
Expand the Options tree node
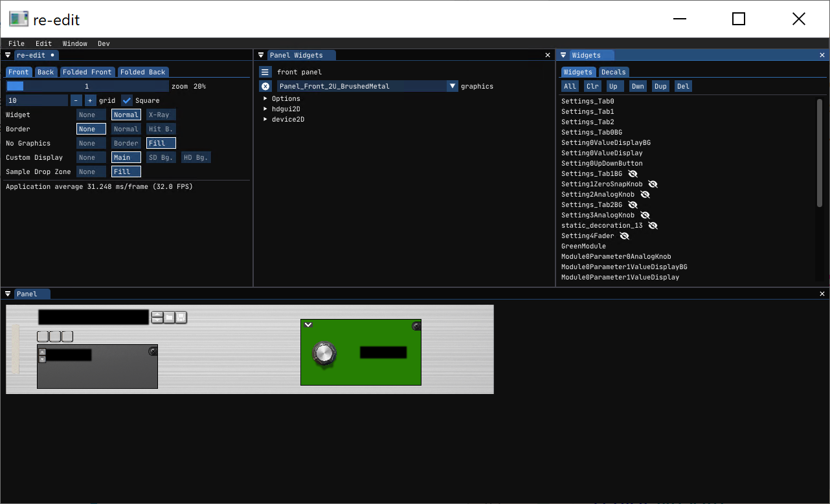tap(265, 98)
